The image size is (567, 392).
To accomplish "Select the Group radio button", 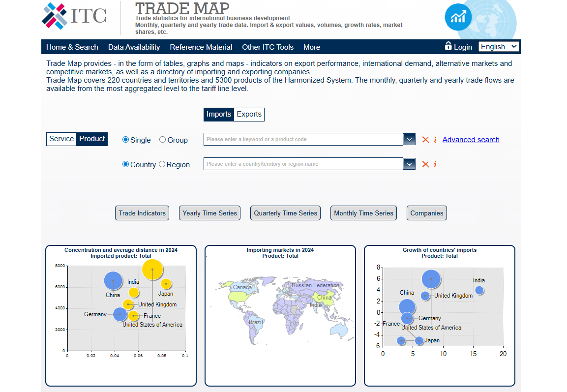I will pos(162,140).
